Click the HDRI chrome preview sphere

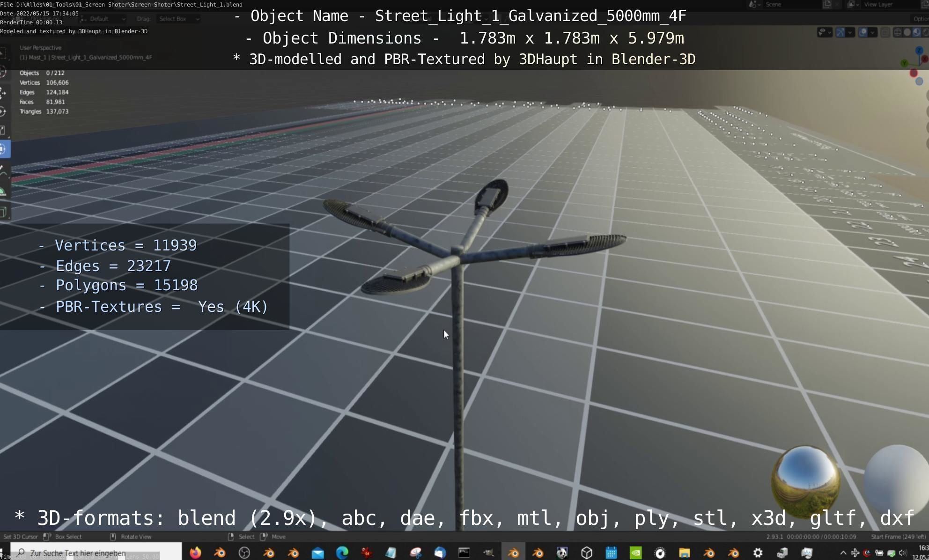[x=805, y=480]
